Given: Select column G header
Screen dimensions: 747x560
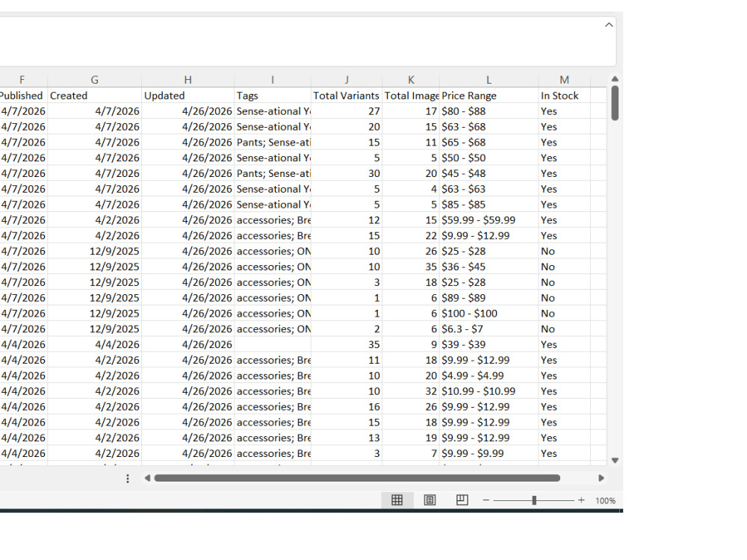Looking at the screenshot, I should 94,80.
